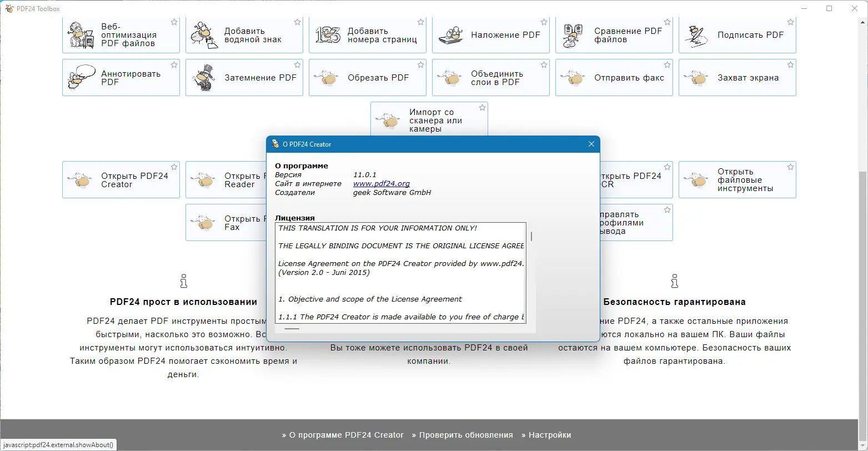This screenshot has height=451, width=868.
Task: Select the add page numbers (123) icon
Action: point(327,35)
